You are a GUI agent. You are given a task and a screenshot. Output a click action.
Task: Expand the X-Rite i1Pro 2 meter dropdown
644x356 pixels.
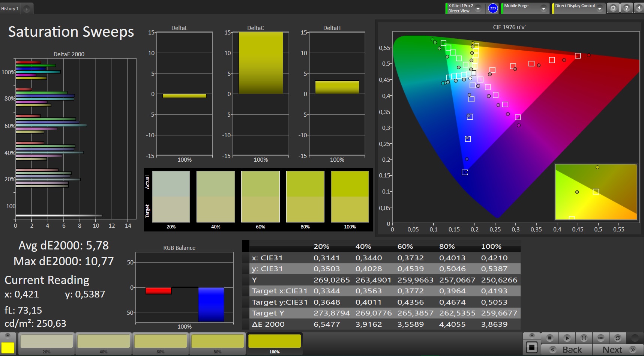pos(478,9)
